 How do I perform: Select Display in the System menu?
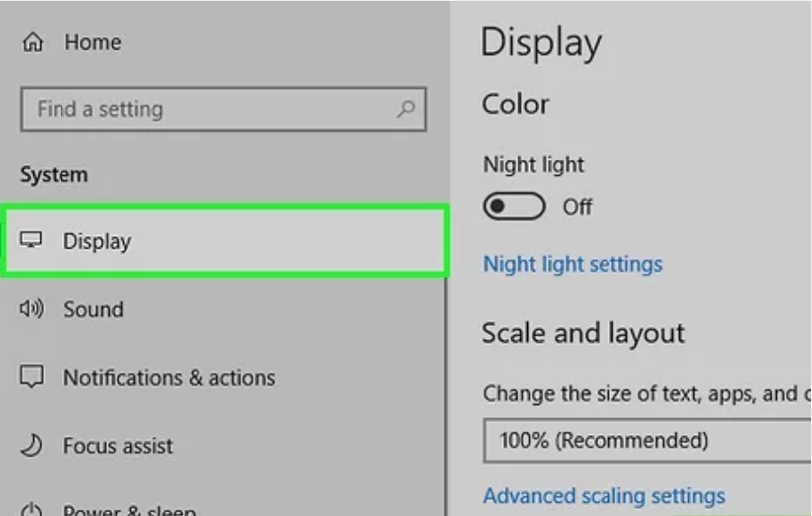[224, 241]
